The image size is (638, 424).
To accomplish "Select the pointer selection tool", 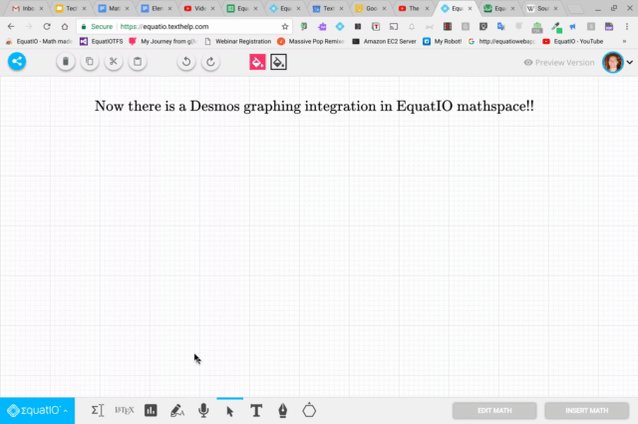I will tap(230, 411).
